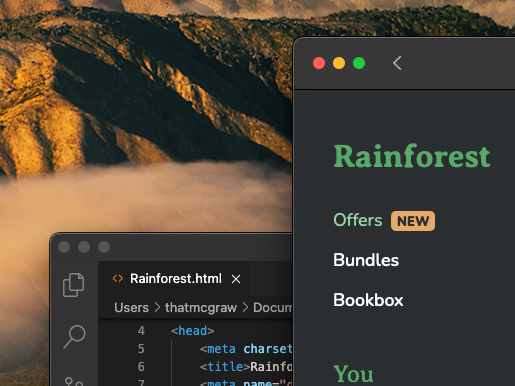Expand the Users breadcrumb segment
Viewport: 515px width, 386px height.
pos(131,308)
